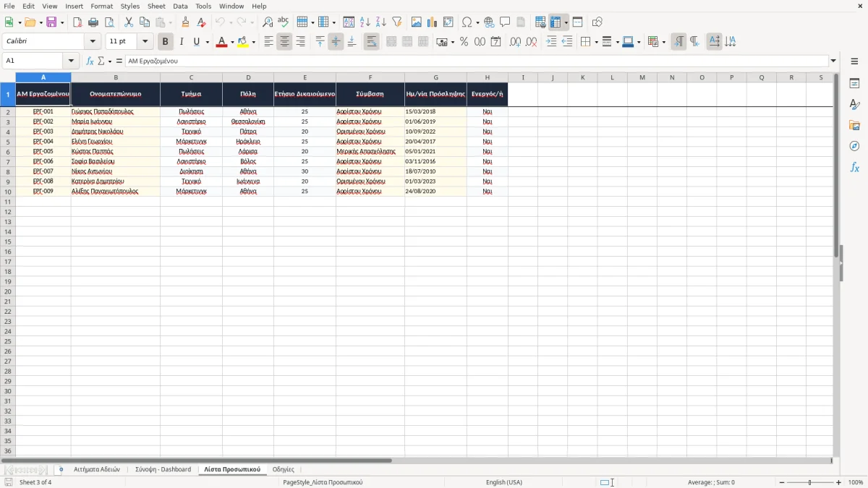Open the AutoFilter tool

click(397, 22)
